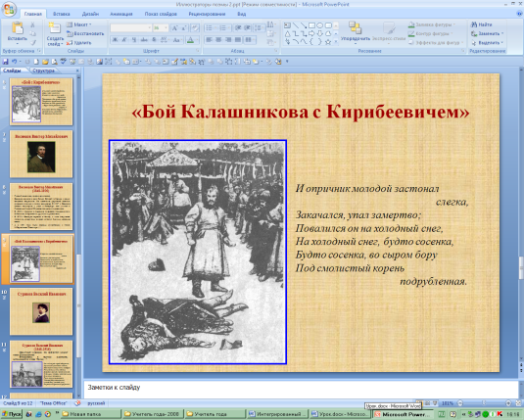
Task: Click the Open folder icon in quick toolbar
Action: point(45,62)
